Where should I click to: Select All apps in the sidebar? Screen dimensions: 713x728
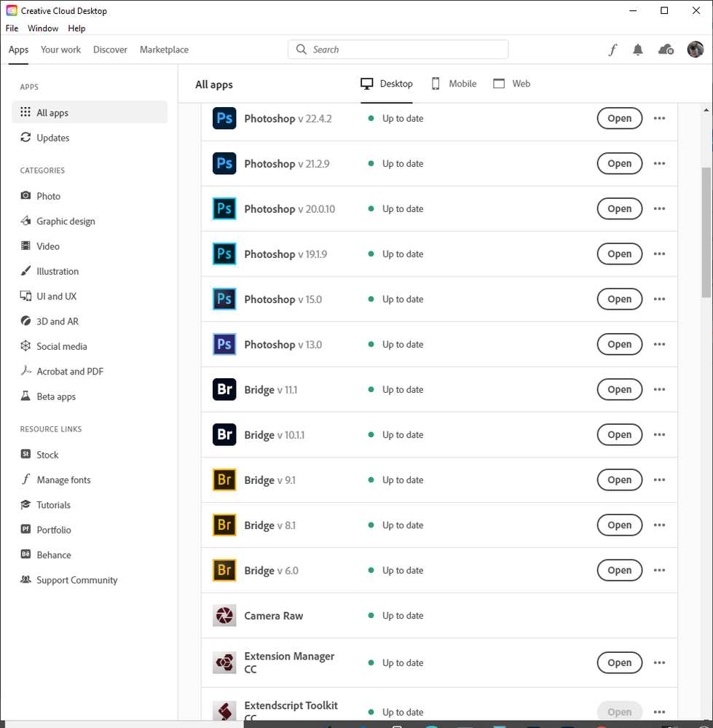click(x=90, y=112)
